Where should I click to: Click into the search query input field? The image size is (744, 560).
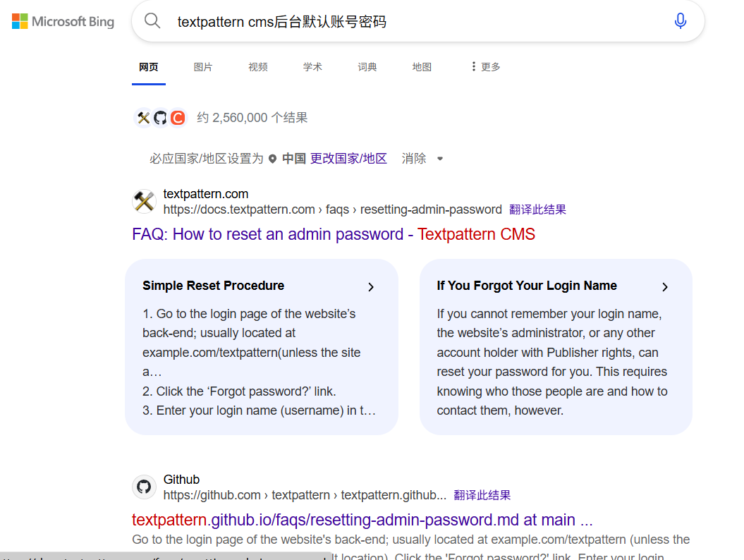pos(409,21)
